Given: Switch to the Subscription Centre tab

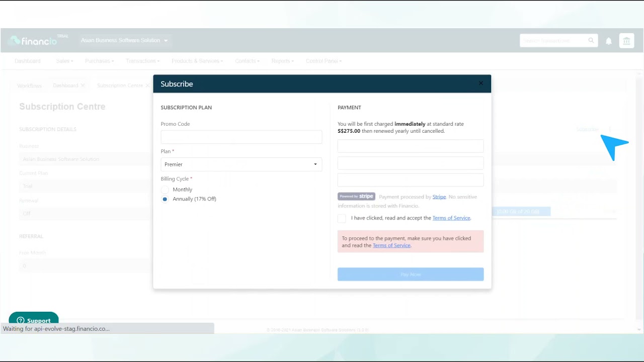Looking at the screenshot, I should tap(120, 85).
